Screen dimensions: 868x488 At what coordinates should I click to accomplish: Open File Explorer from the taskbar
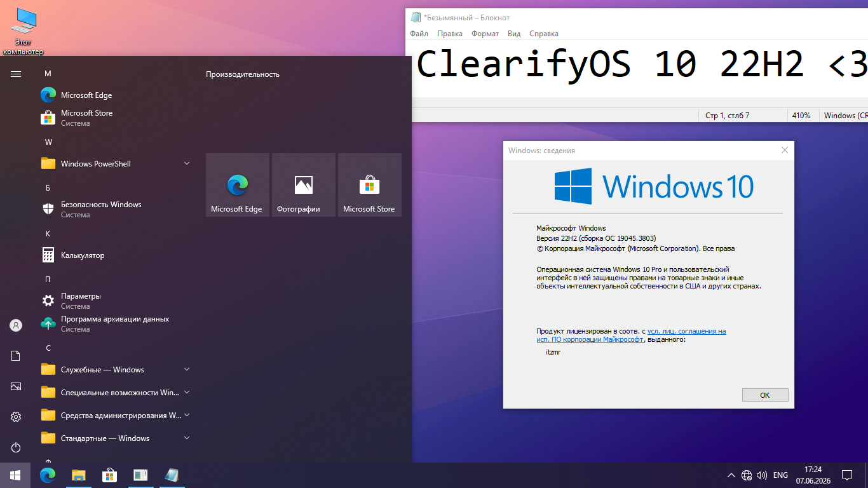[78, 475]
